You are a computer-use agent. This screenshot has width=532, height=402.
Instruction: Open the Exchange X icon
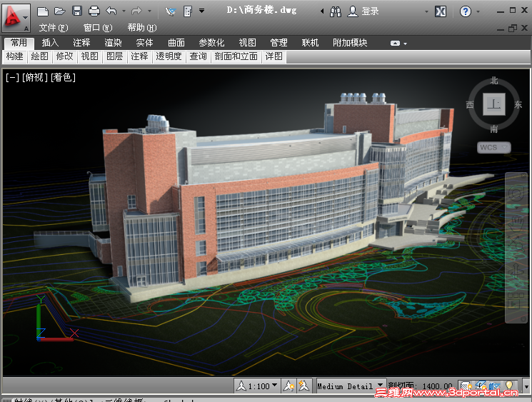click(x=441, y=11)
